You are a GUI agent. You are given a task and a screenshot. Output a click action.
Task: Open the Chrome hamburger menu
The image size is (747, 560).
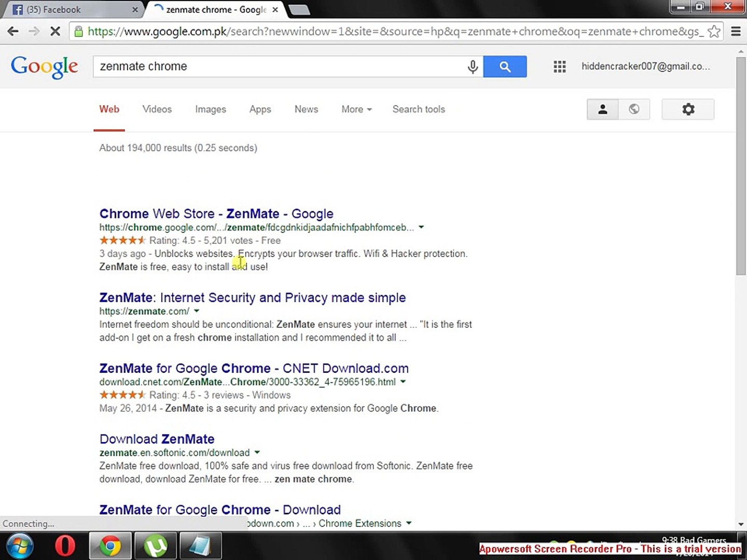pyautogui.click(x=736, y=32)
